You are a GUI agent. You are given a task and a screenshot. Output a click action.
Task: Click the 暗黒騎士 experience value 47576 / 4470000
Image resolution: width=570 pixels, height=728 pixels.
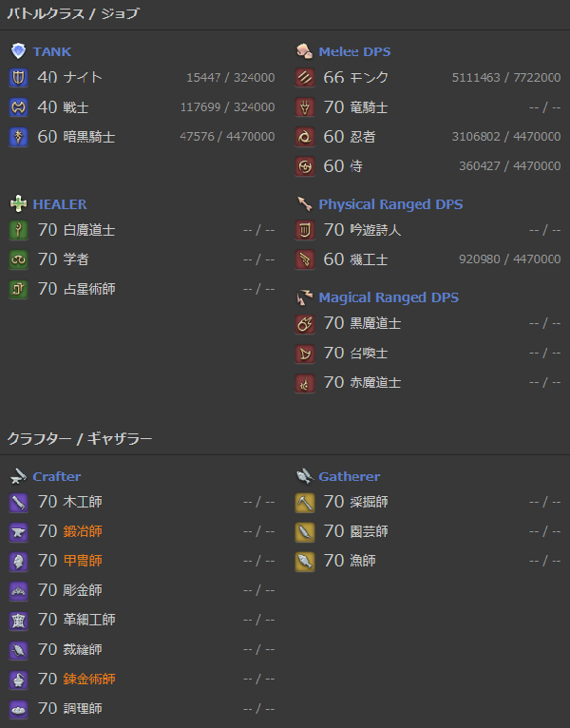(227, 137)
